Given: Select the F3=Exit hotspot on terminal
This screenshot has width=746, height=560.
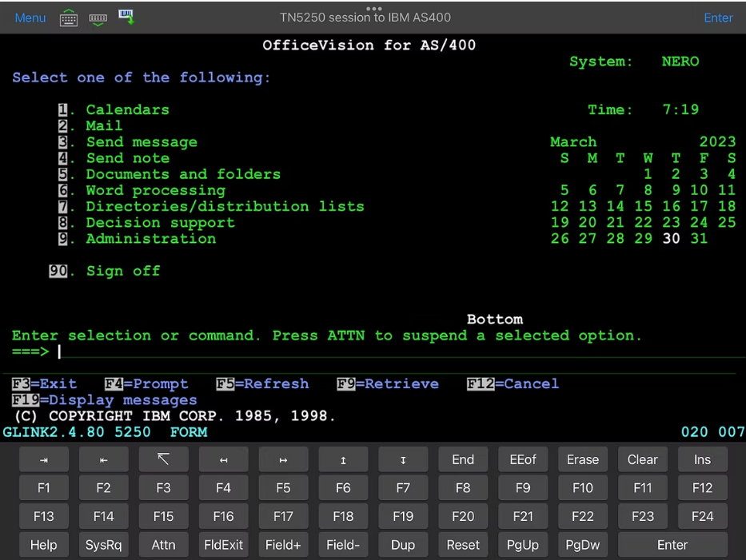Looking at the screenshot, I should coord(45,383).
